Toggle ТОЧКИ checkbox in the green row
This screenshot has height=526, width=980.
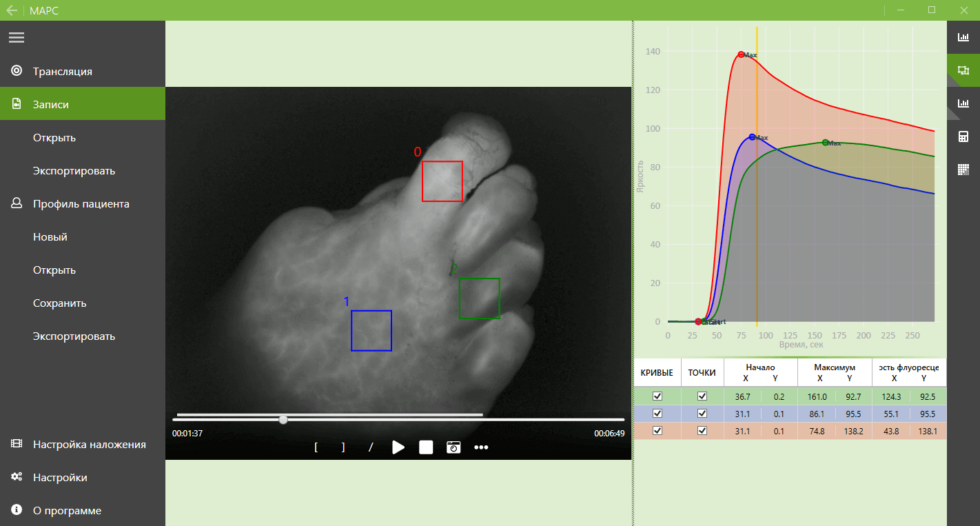[702, 396]
